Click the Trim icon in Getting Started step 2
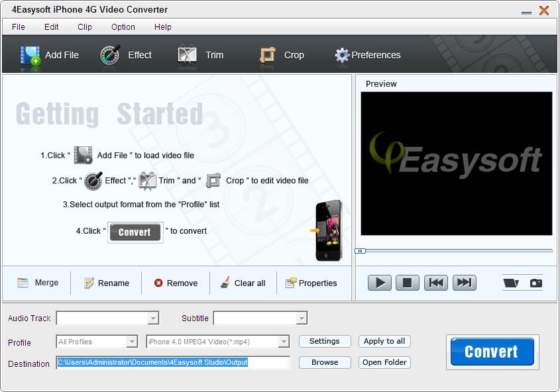 (x=147, y=181)
